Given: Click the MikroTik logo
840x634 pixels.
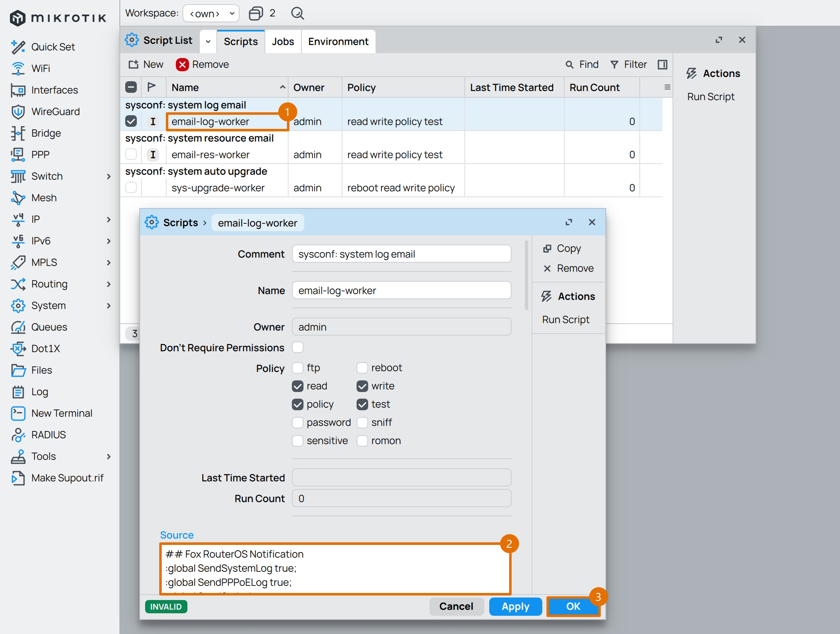Looking at the screenshot, I should tap(58, 18).
